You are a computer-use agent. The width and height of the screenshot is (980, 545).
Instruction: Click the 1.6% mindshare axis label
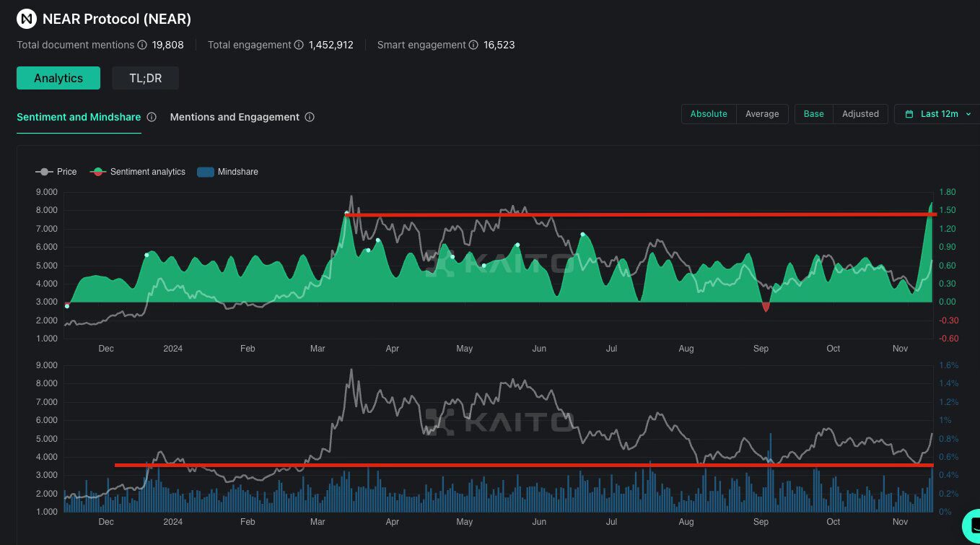coord(949,365)
